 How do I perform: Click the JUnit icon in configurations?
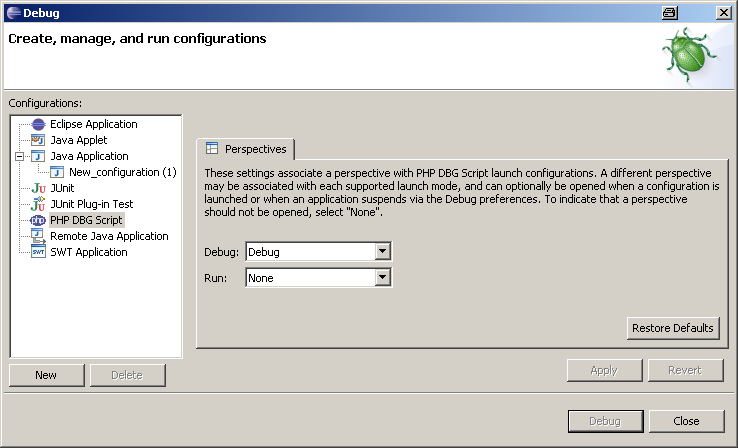(x=38, y=188)
